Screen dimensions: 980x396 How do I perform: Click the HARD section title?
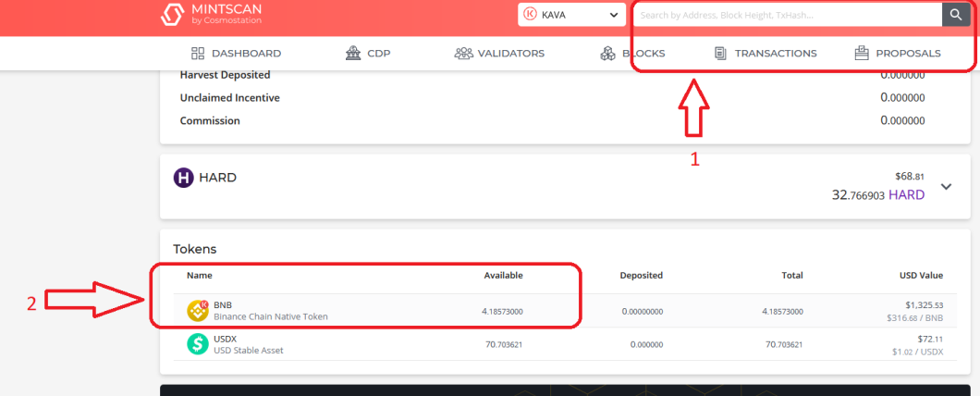217,178
